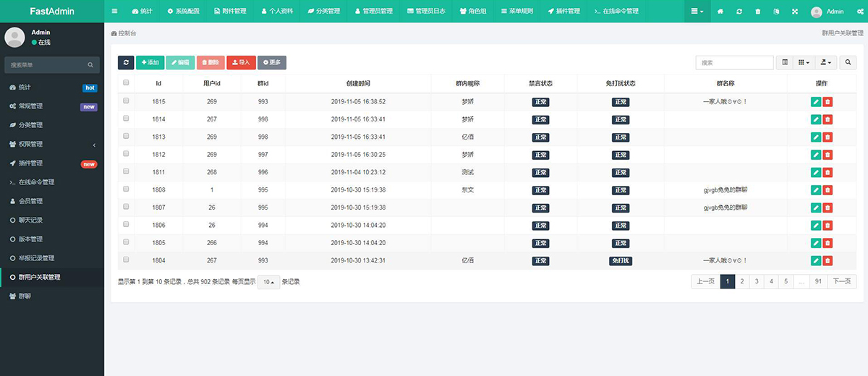Click the green 添加 button

[150, 63]
